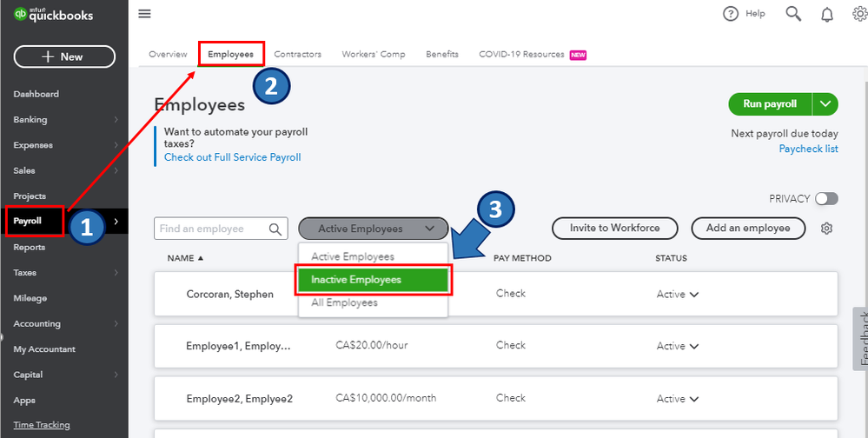The image size is (868, 438).
Task: Click the Run payroll button
Action: point(770,103)
